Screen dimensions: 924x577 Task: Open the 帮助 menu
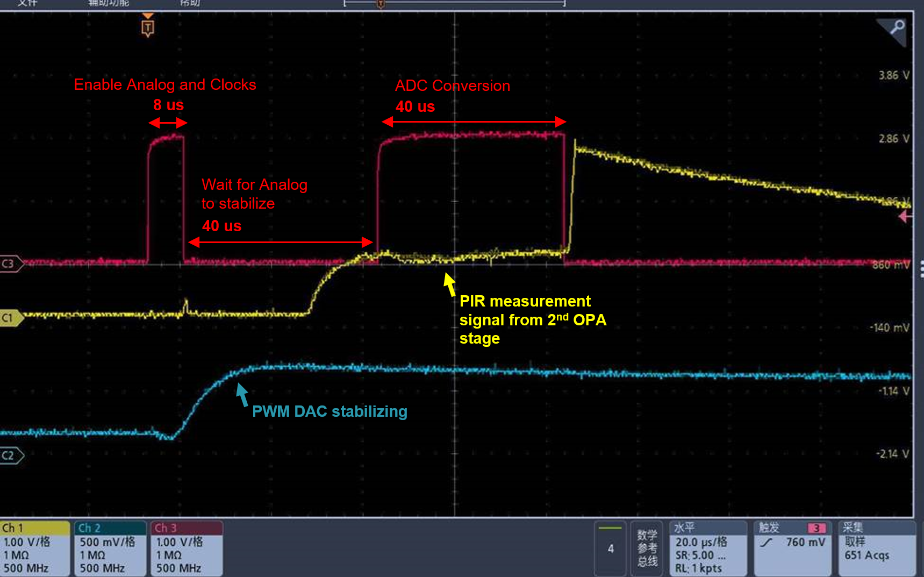(190, 3)
